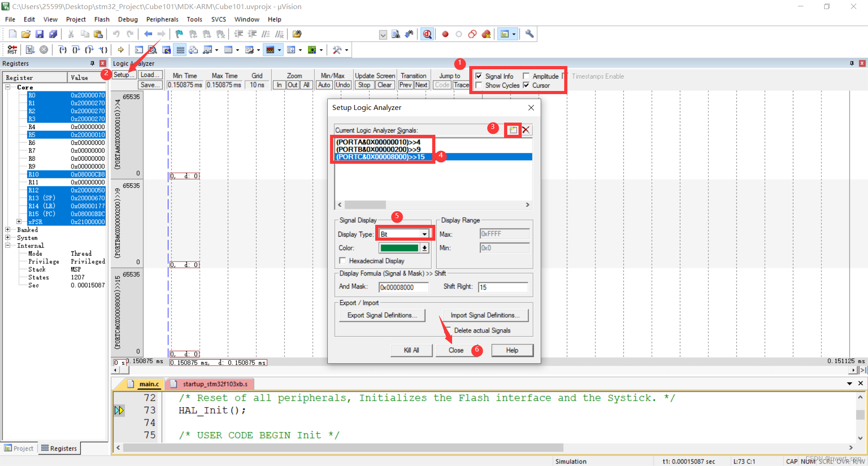Open the Display Type dropdown

coord(425,234)
